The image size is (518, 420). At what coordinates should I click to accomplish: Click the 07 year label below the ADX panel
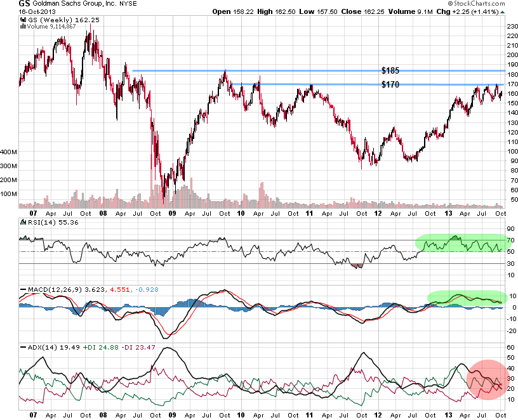(34, 415)
